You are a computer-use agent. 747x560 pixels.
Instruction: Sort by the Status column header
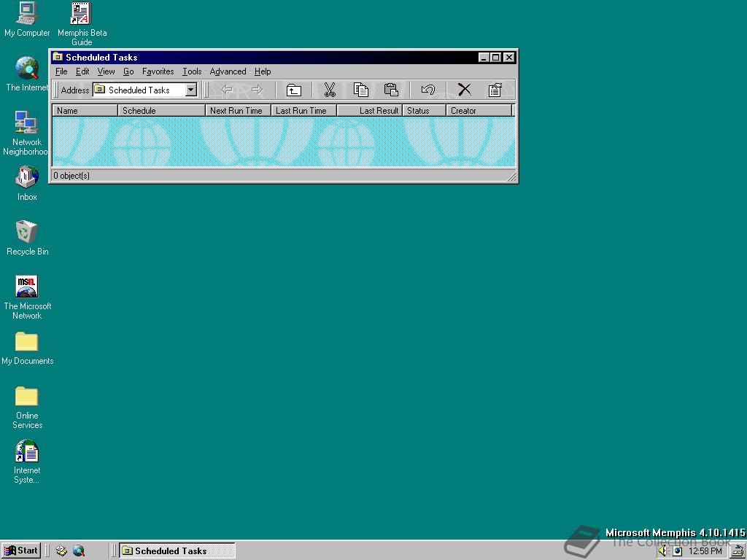pos(425,111)
